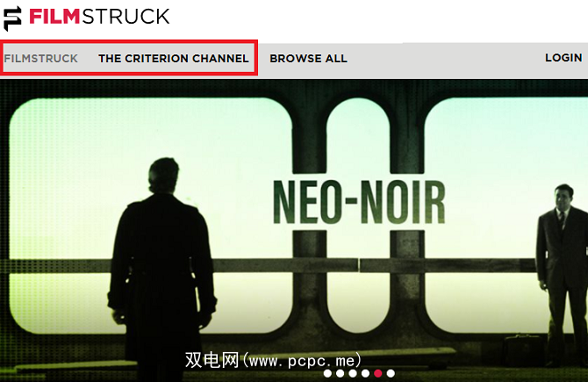The width and height of the screenshot is (588, 382).
Task: Click the briefcase beside the suited man
Action: 522,350
